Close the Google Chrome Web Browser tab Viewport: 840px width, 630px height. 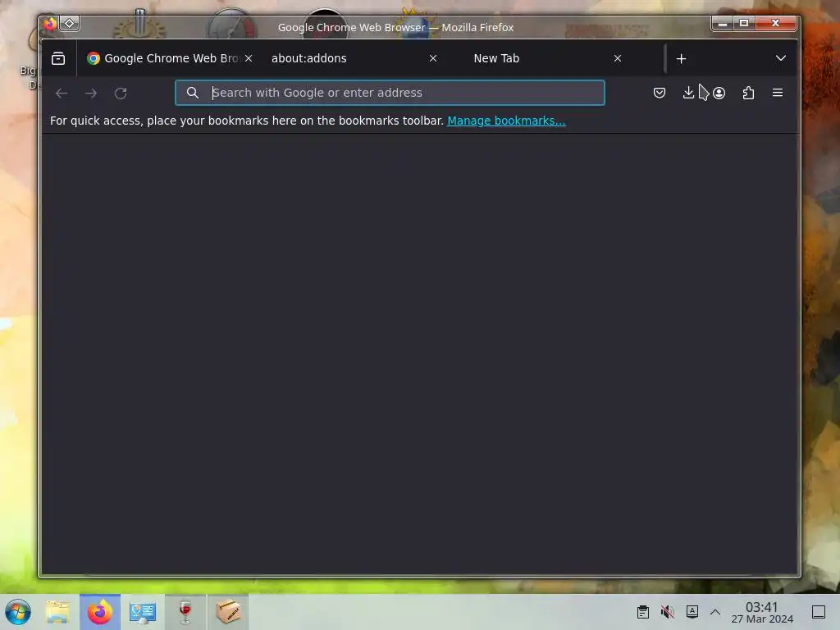249,58
